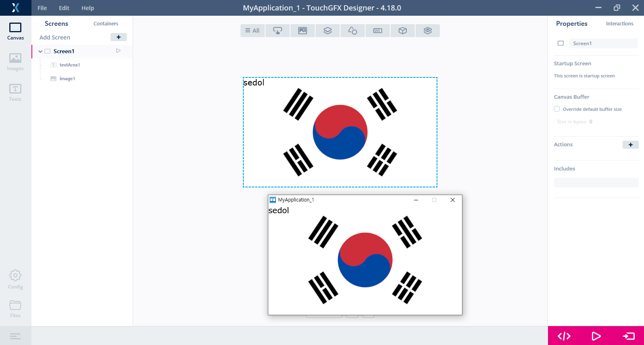Minimize the MyApplication_1 simulator window

(416, 200)
